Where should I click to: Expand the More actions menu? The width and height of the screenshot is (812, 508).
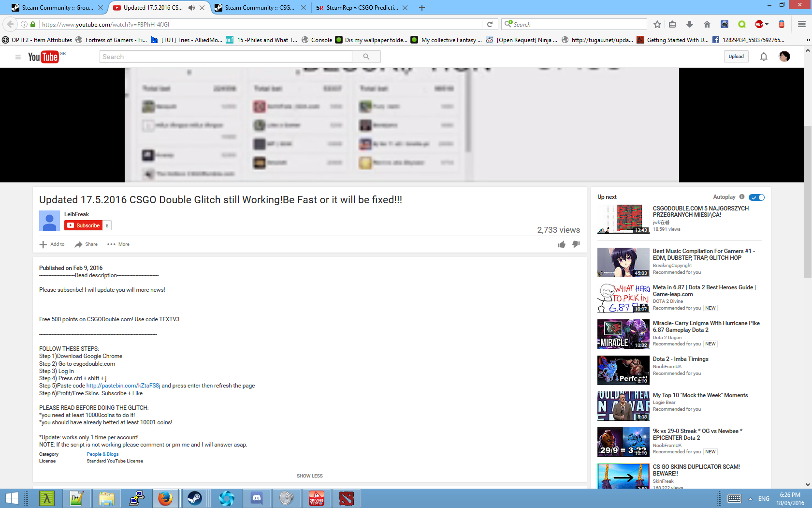point(118,244)
